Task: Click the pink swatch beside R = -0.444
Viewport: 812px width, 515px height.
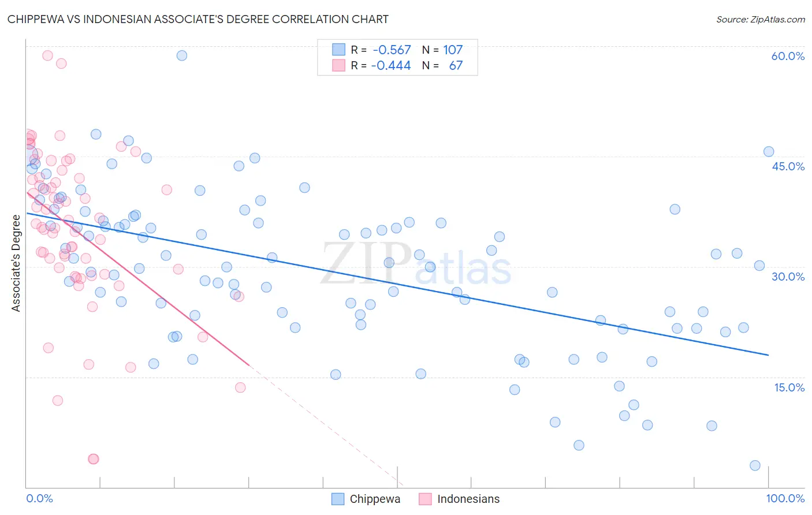Action: [x=338, y=65]
